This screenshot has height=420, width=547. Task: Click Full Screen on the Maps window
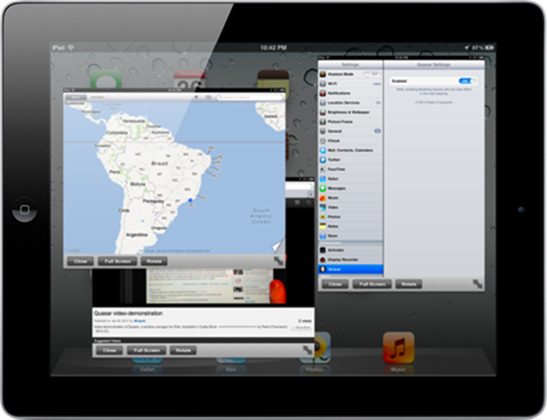coord(118,261)
